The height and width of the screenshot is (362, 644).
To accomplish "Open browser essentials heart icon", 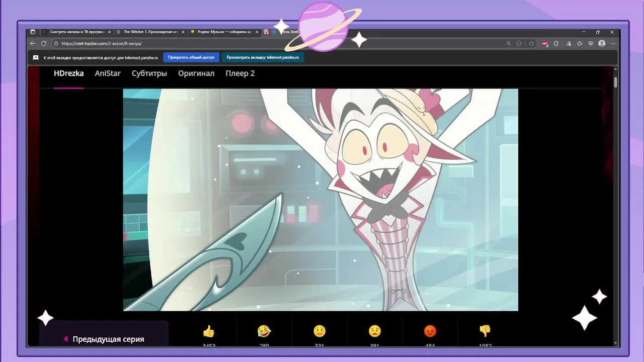I will 591,44.
